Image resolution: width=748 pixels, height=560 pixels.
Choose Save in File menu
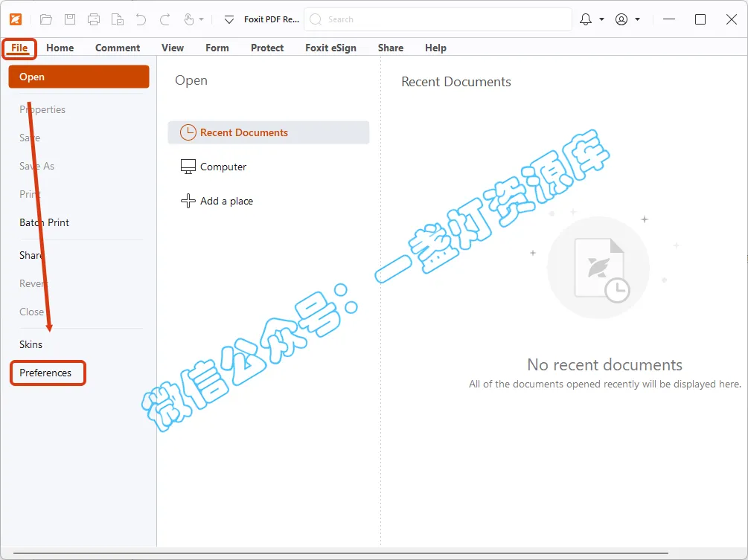coord(30,138)
